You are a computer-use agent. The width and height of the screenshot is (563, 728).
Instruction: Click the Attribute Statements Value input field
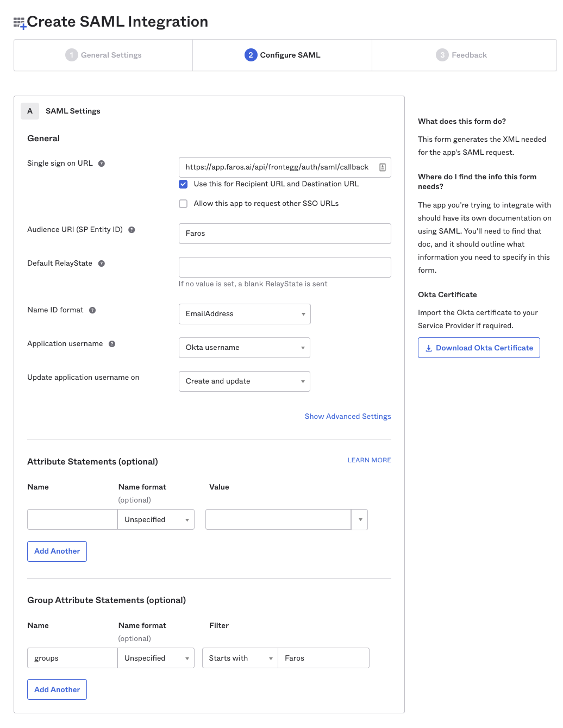[278, 519]
